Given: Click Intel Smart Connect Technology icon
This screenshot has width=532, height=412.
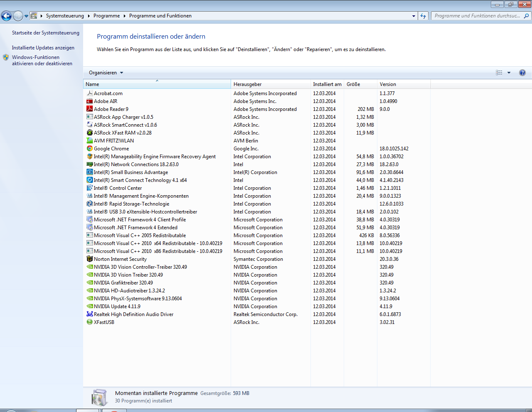Looking at the screenshot, I should pyautogui.click(x=89, y=180).
